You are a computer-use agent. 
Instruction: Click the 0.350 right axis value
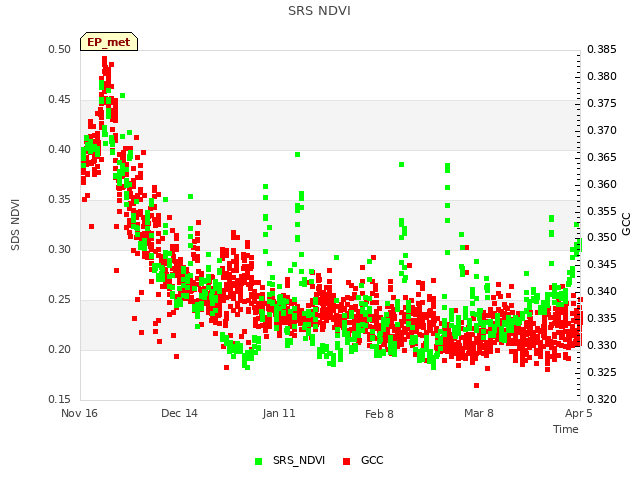click(x=602, y=238)
